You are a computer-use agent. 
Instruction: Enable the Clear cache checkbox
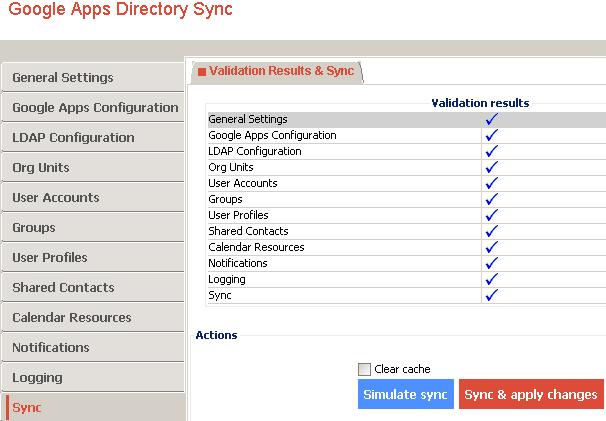point(364,369)
